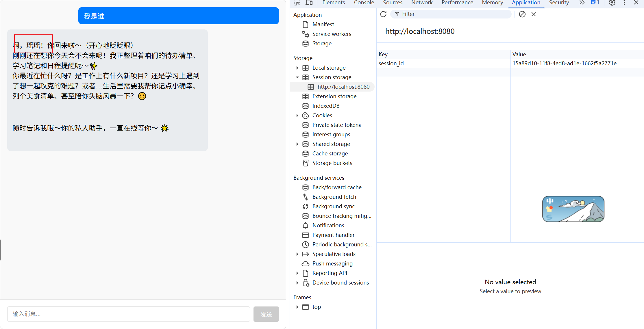644x329 pixels.
Task: Click the 我是谁 chat message bubble
Action: point(179,16)
